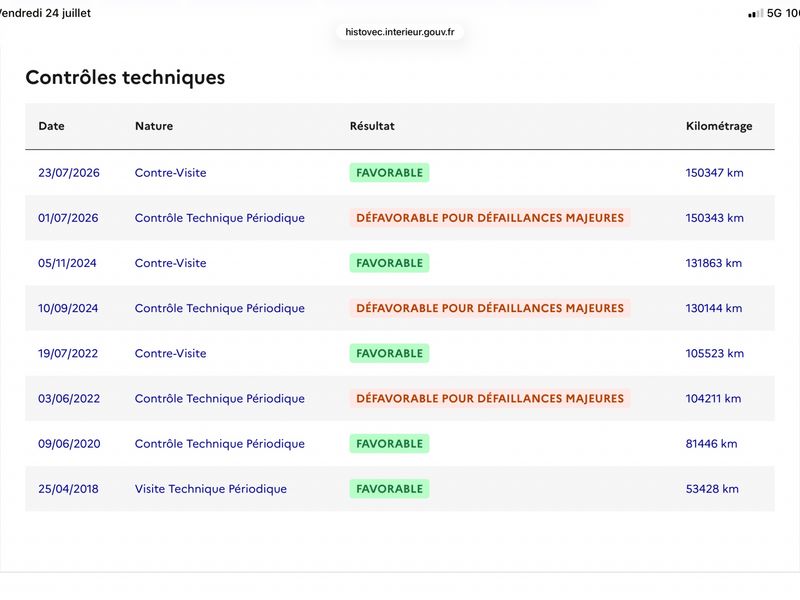Screen dimensions: 800x600
Task: Select date 01/07/2026
Action: point(68,218)
